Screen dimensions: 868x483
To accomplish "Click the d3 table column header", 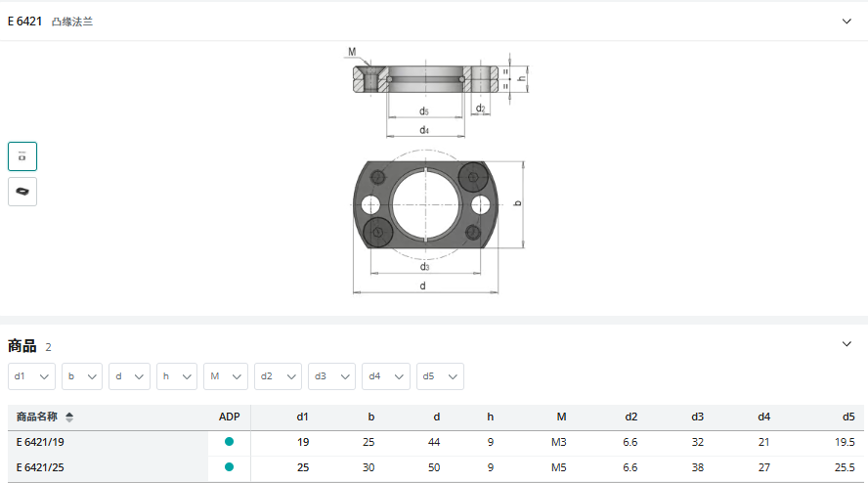I will [x=698, y=417].
